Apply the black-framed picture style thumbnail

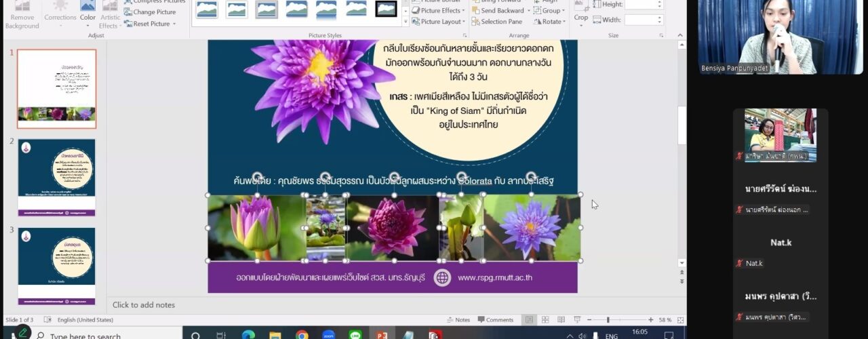tap(386, 9)
